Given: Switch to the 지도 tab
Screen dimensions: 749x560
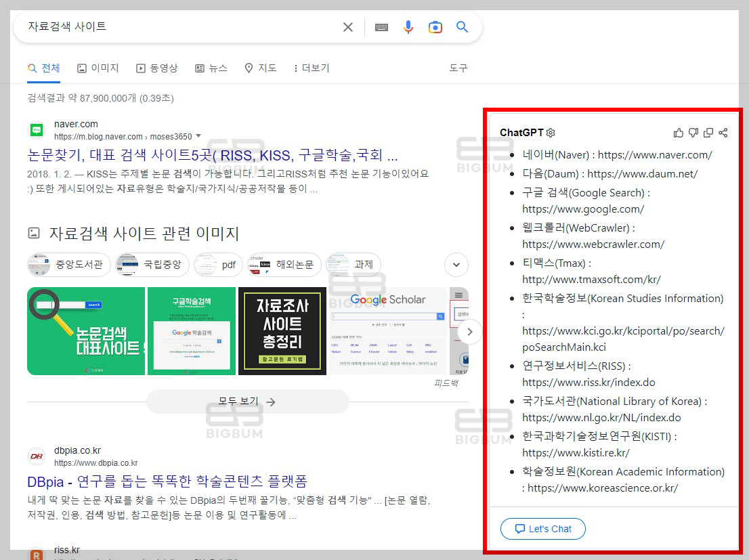Looking at the screenshot, I should (261, 68).
